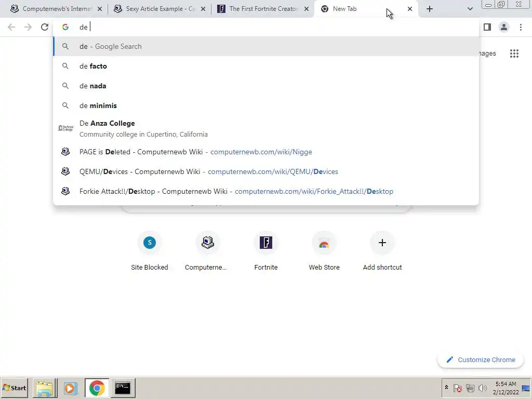Click the search icon beside 'de minimis'
The image size is (532, 399).
click(x=65, y=105)
